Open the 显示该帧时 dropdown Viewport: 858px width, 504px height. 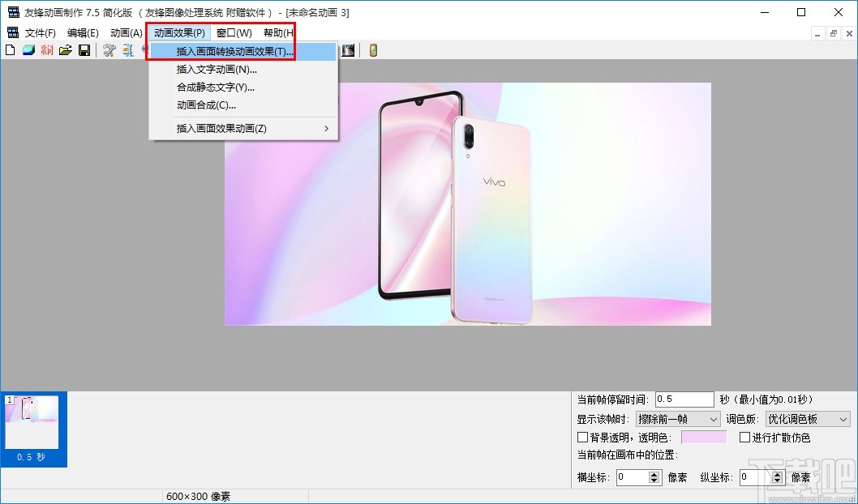tap(678, 419)
